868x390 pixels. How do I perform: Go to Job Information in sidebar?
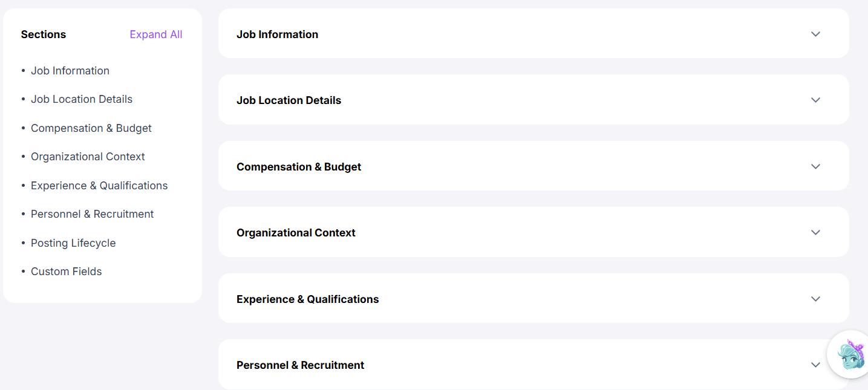(x=70, y=71)
